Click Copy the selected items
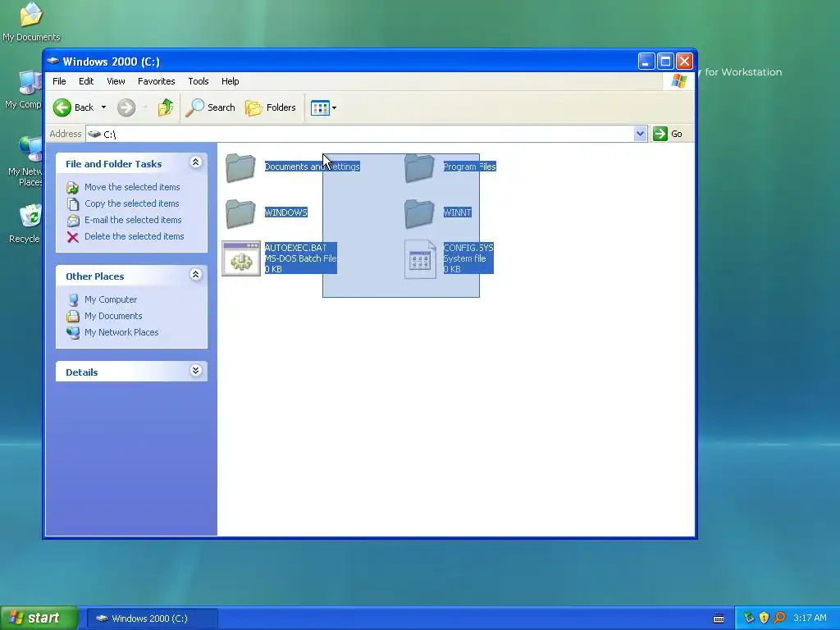This screenshot has height=630, width=840. tap(132, 203)
